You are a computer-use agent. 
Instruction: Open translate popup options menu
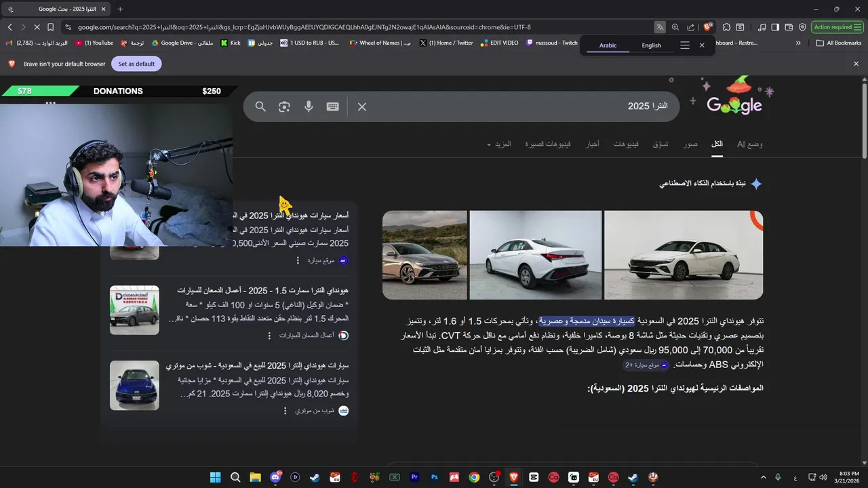685,45
